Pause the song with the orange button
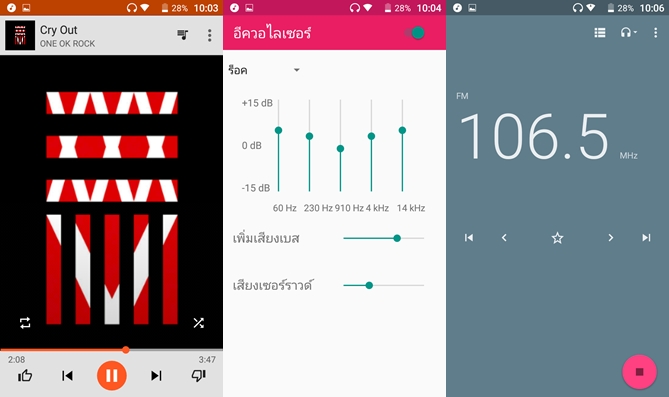Viewport: 669px width, 397px height. coord(112,376)
